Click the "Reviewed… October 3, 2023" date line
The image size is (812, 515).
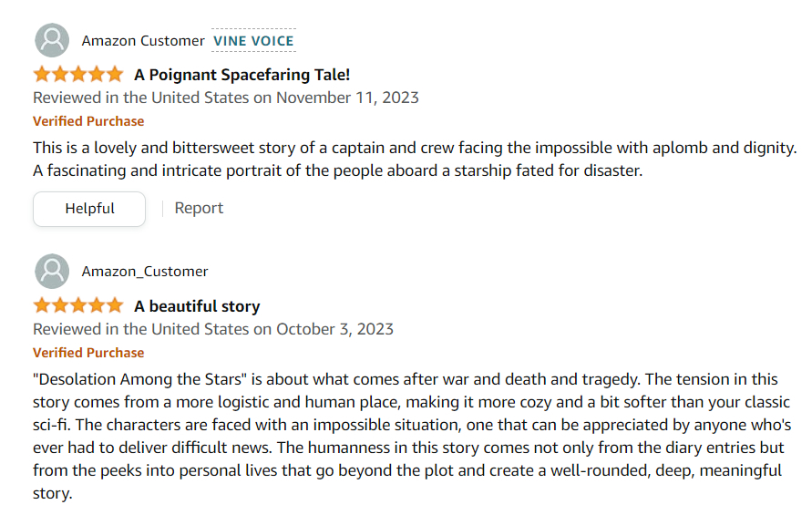tap(213, 329)
